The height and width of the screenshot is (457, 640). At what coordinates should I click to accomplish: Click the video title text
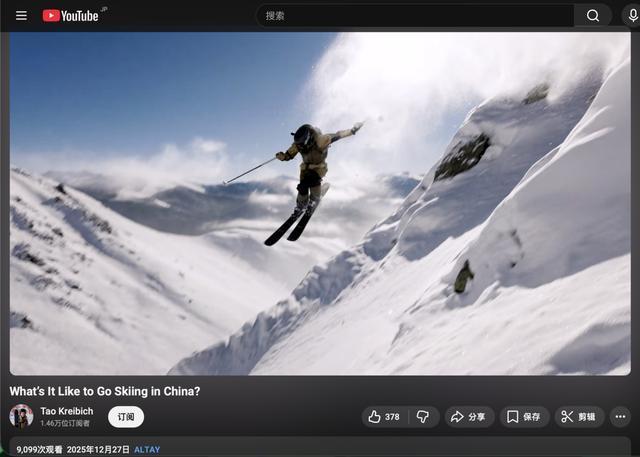105,391
